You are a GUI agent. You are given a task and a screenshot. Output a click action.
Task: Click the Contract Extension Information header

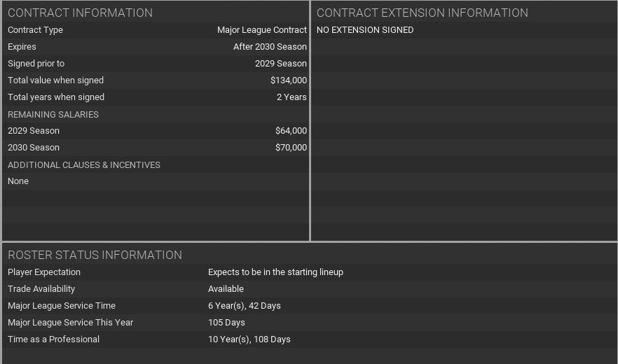(x=422, y=13)
